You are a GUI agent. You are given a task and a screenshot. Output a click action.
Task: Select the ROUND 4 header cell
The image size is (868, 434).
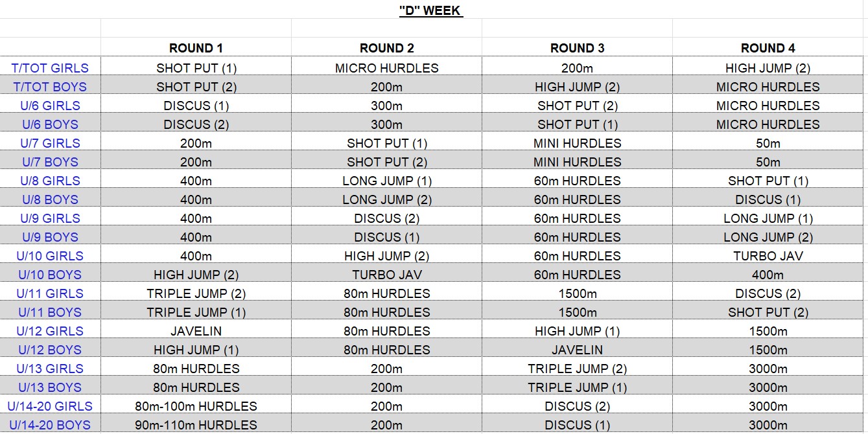pyautogui.click(x=768, y=48)
